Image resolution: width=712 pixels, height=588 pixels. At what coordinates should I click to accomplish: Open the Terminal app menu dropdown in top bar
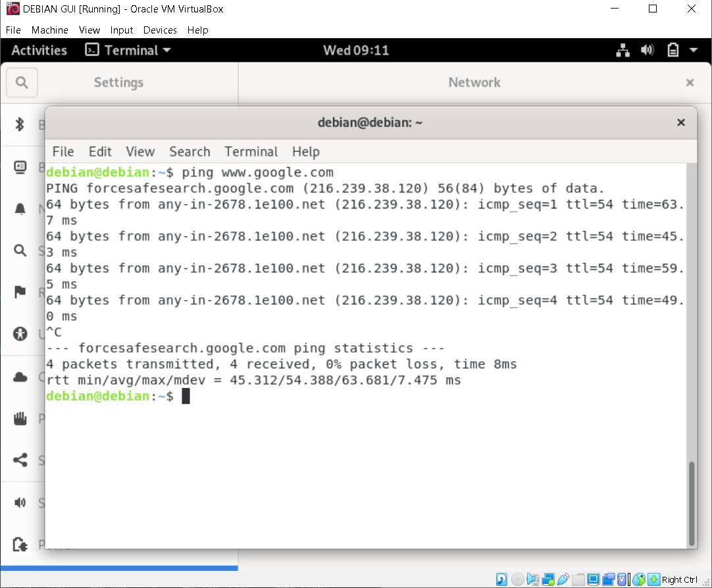coord(128,50)
